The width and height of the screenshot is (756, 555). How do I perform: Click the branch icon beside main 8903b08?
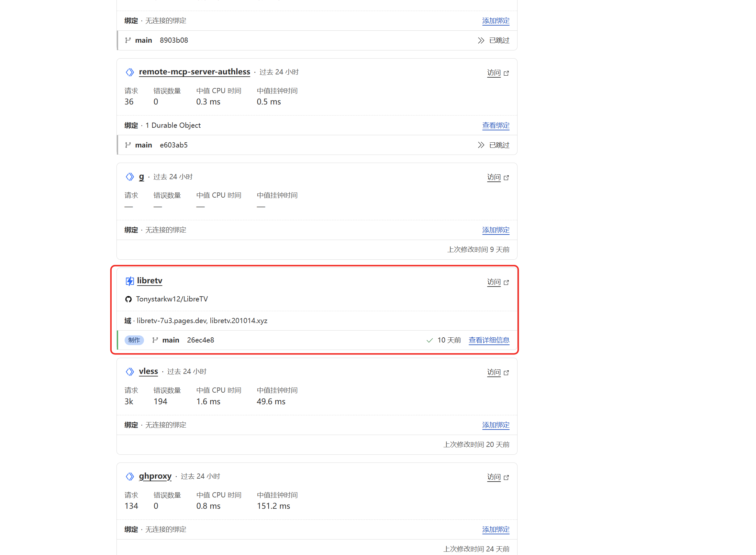point(128,40)
